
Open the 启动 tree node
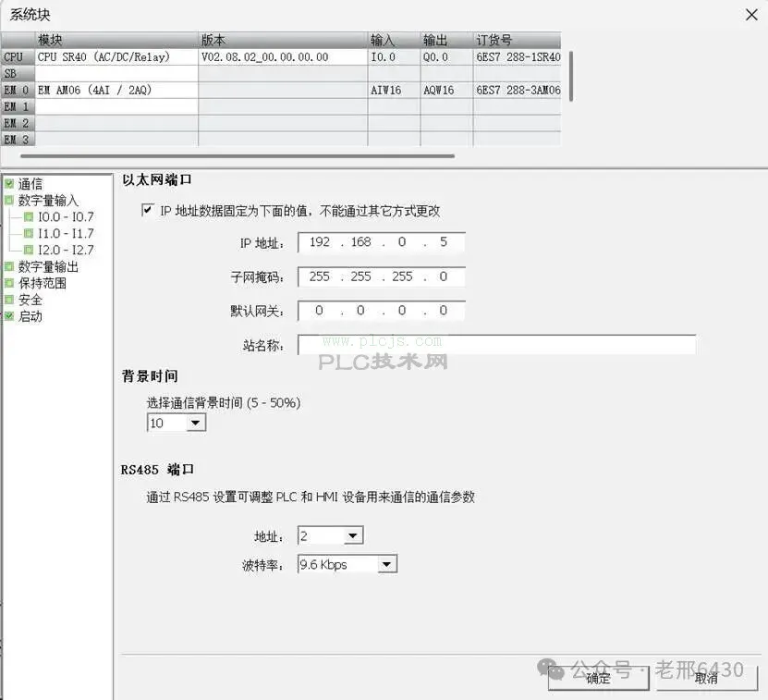pyautogui.click(x=30, y=316)
